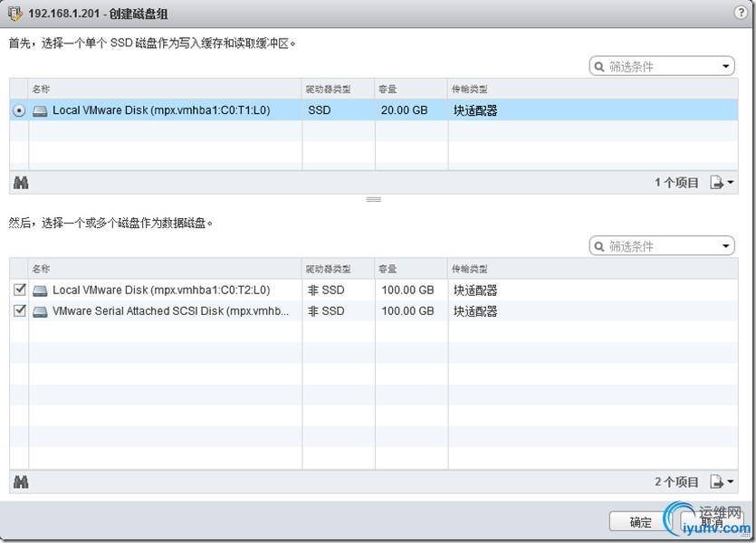756x543 pixels.
Task: Click dialog title bar icon for 192.168.1.201
Action: click(15, 13)
